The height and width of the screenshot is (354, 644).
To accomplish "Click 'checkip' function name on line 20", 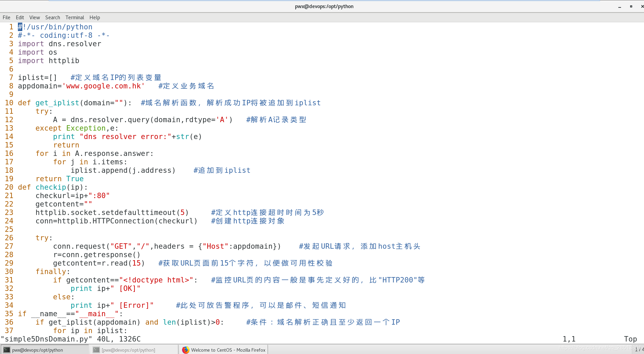I will point(51,187).
